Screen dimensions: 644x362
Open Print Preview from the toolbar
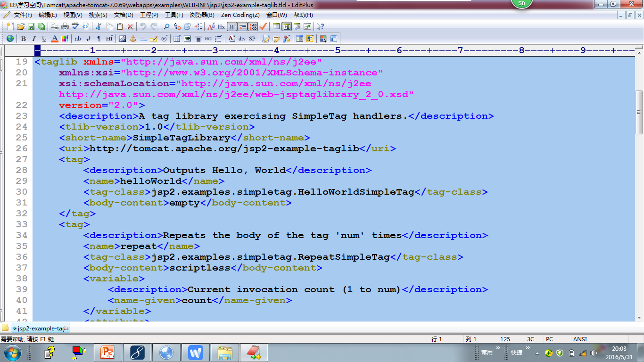point(55,26)
